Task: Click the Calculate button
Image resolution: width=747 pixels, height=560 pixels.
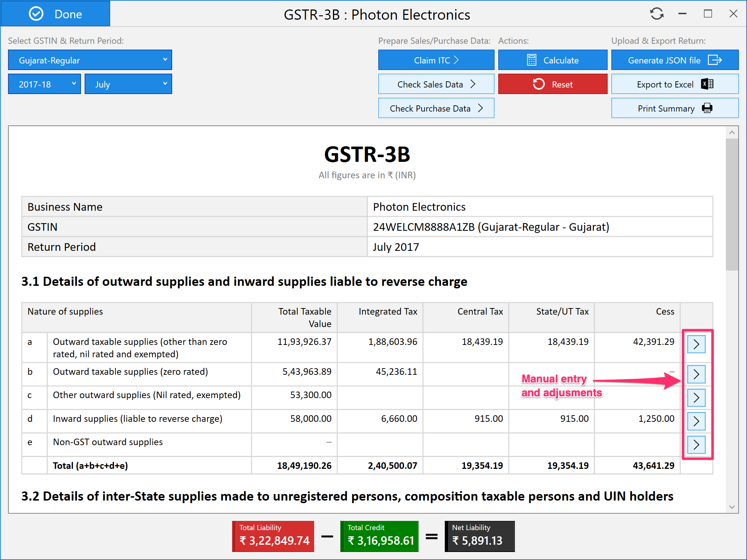Action: [553, 60]
